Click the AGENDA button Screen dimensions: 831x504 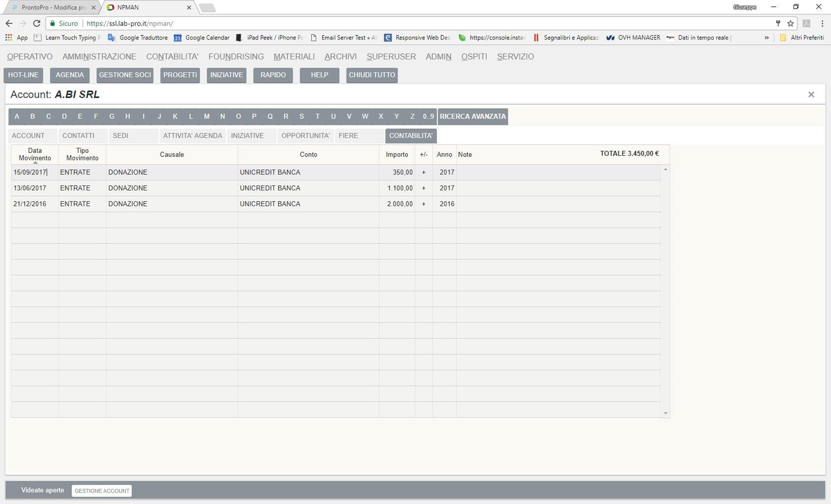[70, 75]
